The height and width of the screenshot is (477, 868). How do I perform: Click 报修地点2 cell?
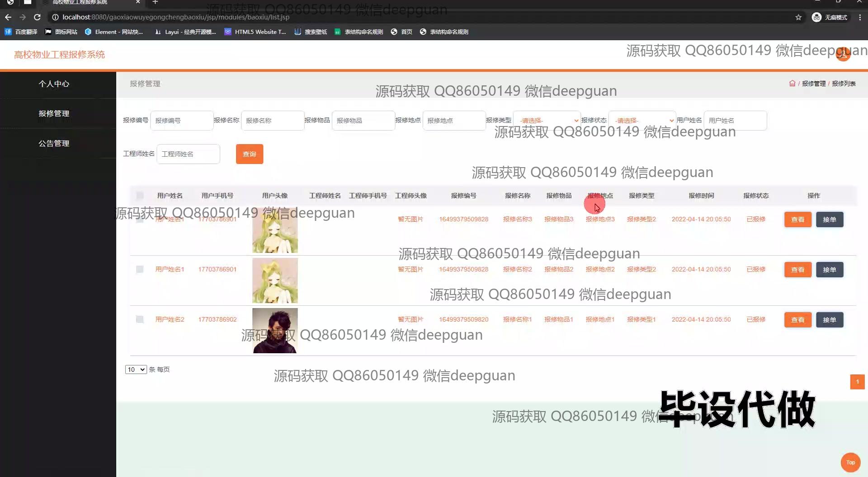[600, 269]
